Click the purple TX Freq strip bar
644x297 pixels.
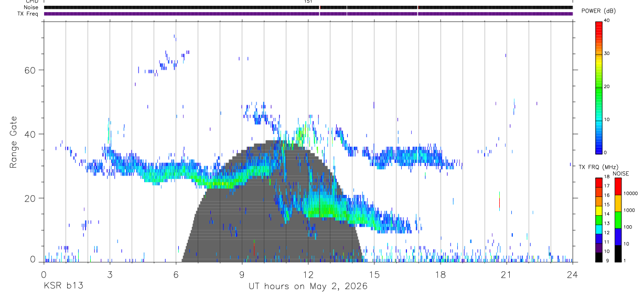coord(308,14)
